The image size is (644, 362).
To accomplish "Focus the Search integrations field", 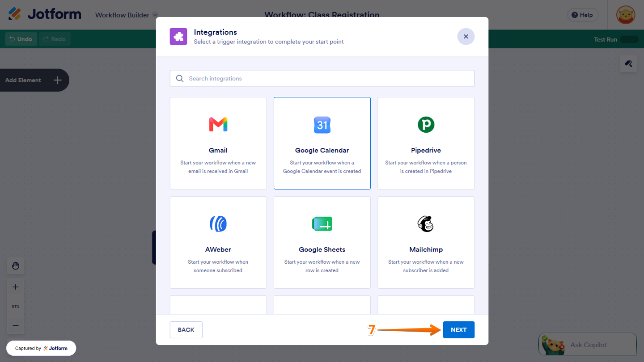I will point(322,79).
